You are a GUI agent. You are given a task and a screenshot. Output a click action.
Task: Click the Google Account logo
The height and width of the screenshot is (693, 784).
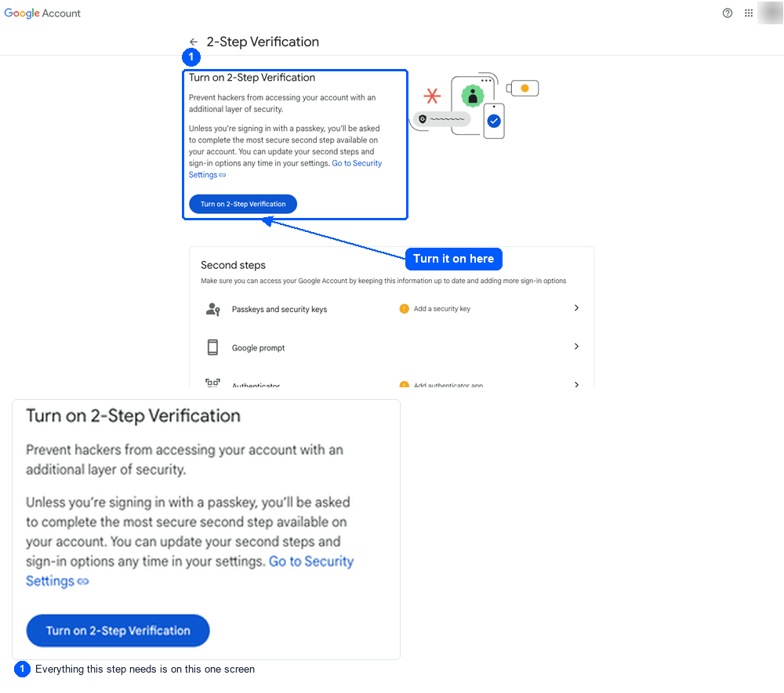42,13
